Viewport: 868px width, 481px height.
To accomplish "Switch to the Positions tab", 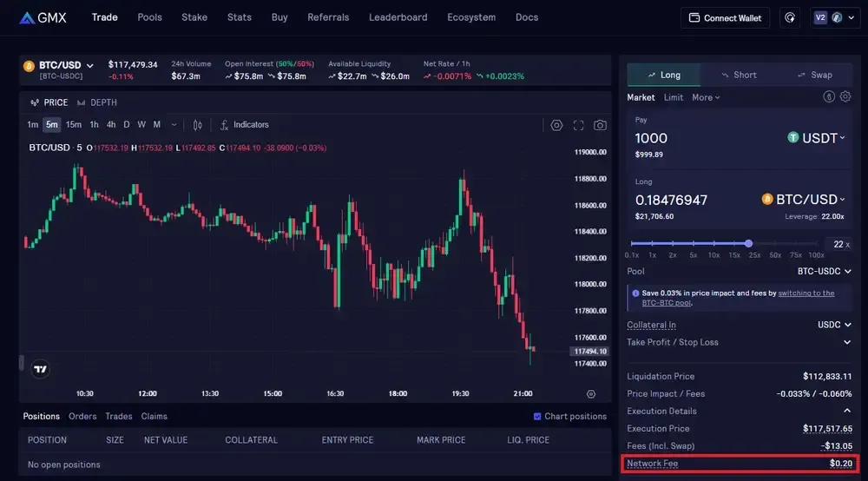I will [41, 416].
